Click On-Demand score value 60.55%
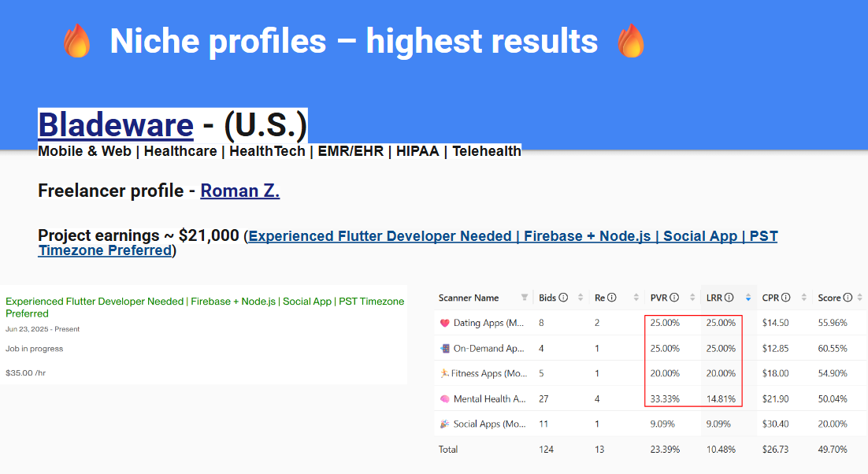 tap(833, 349)
